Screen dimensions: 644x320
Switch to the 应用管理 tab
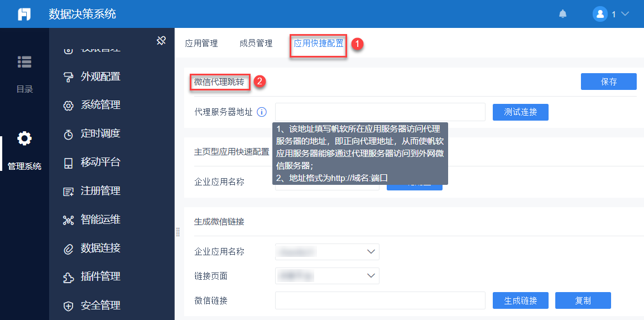[x=201, y=43]
